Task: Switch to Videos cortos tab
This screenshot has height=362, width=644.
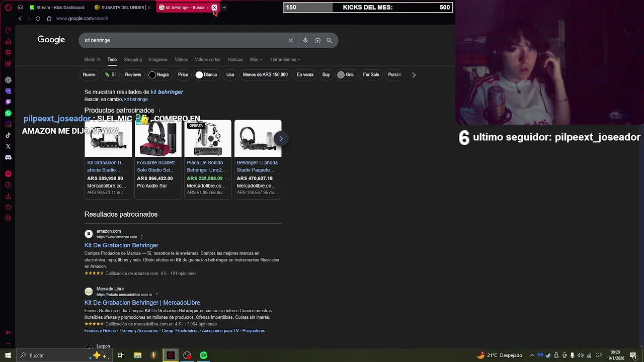Action: (x=207, y=59)
